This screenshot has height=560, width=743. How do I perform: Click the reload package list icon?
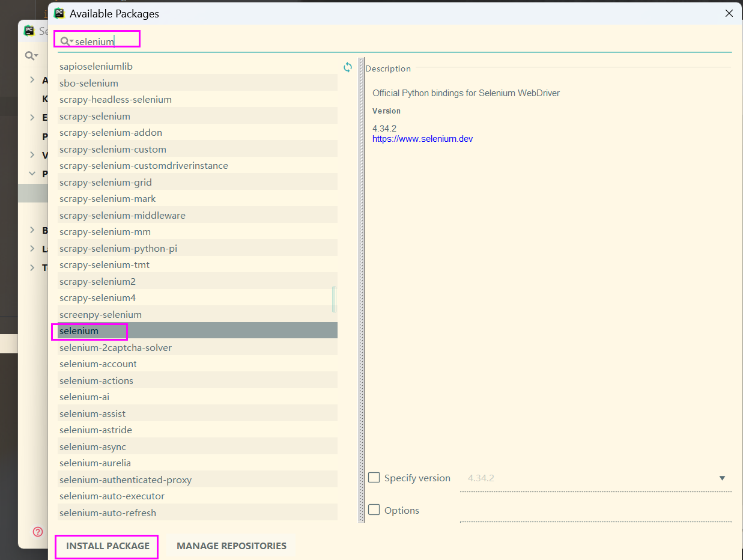pos(347,67)
